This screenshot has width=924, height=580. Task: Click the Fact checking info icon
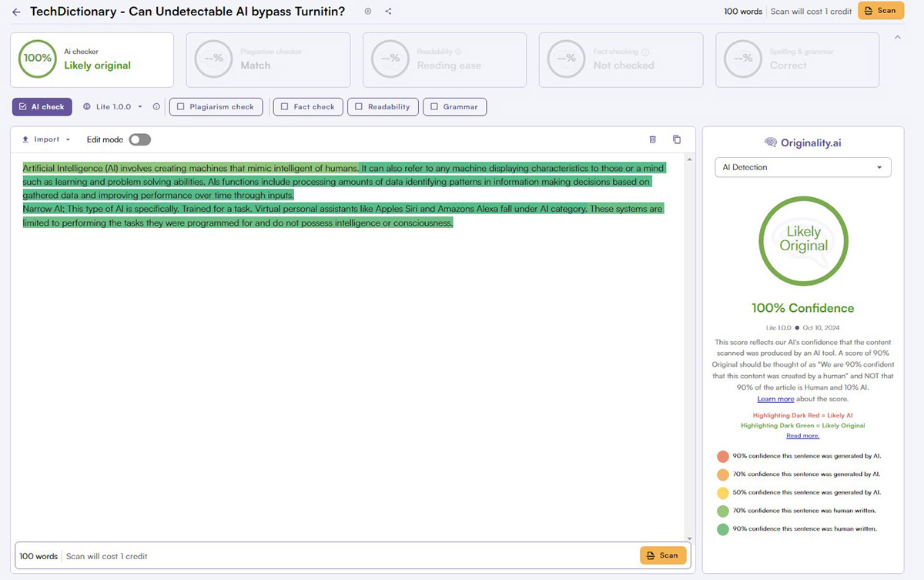(x=645, y=52)
